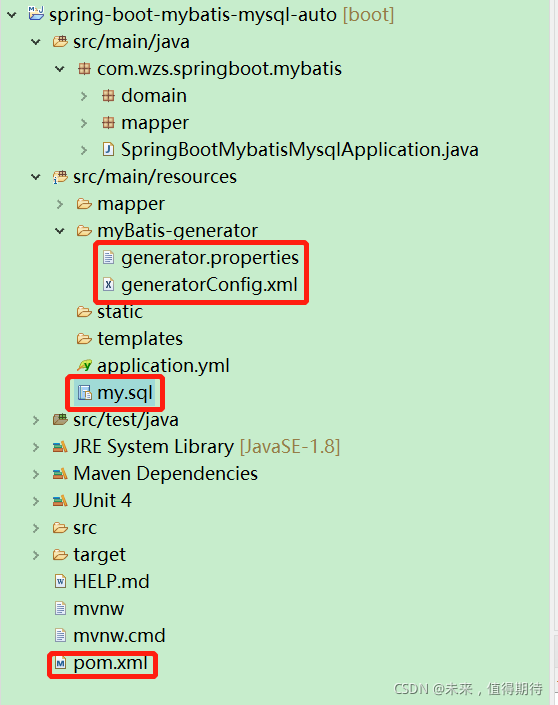Click the JUnit 4 library icon
Image resolution: width=558 pixels, height=705 pixels.
60,501
